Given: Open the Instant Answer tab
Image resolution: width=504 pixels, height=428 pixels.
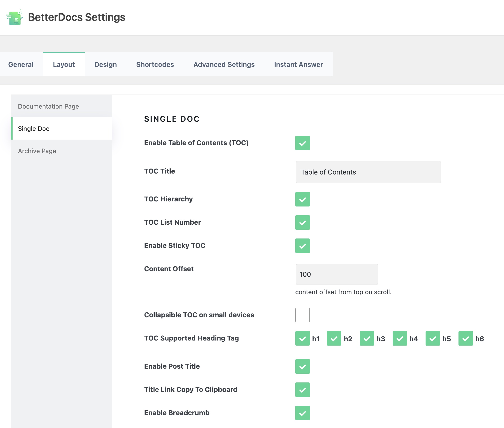Looking at the screenshot, I should point(298,64).
